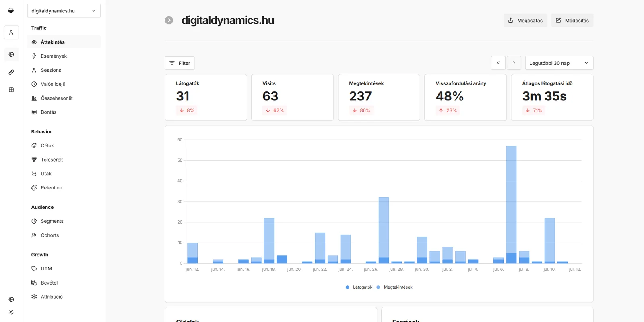
Task: Go to previous period with left chevron
Action: (498, 63)
